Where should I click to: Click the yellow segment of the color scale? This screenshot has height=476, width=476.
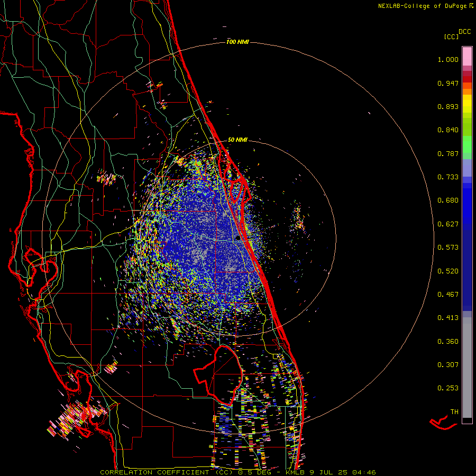(x=467, y=104)
